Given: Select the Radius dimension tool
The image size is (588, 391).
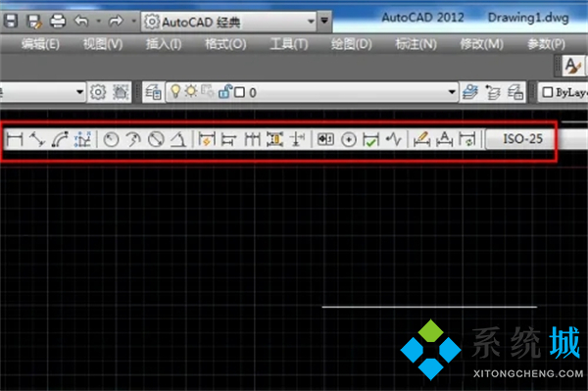Looking at the screenshot, I should [x=111, y=139].
